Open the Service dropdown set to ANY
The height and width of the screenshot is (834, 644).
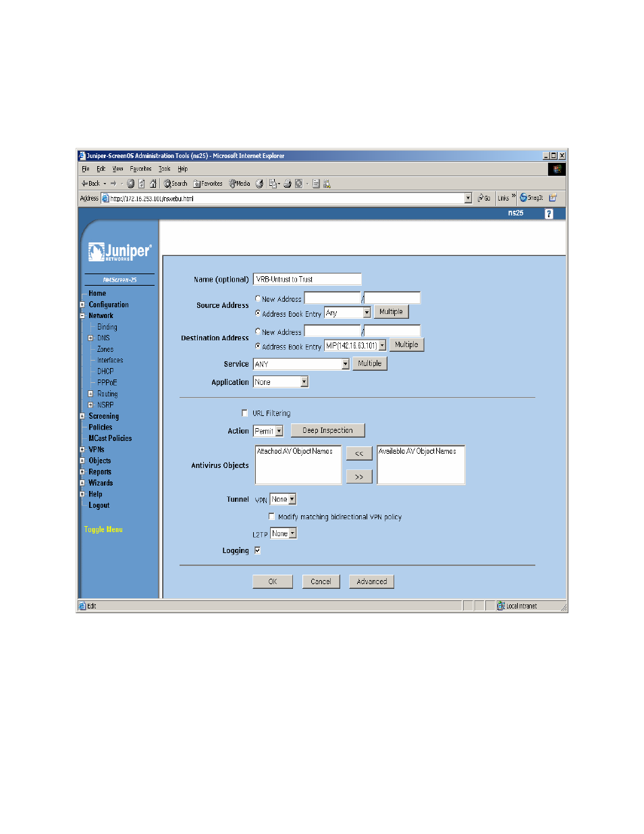[345, 364]
